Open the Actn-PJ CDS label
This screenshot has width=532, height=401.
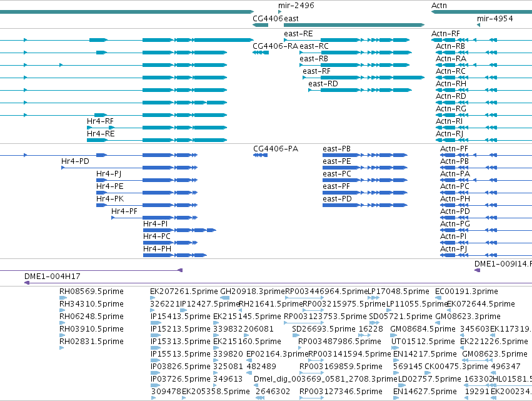[454, 249]
